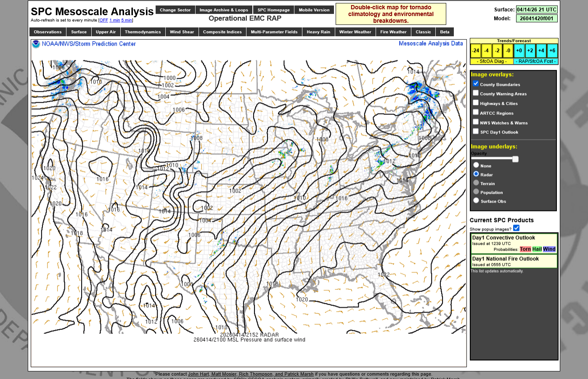Screen dimensions: 588x379
Task: Turn on ARTCC Regions overlay
Action: click(x=476, y=112)
